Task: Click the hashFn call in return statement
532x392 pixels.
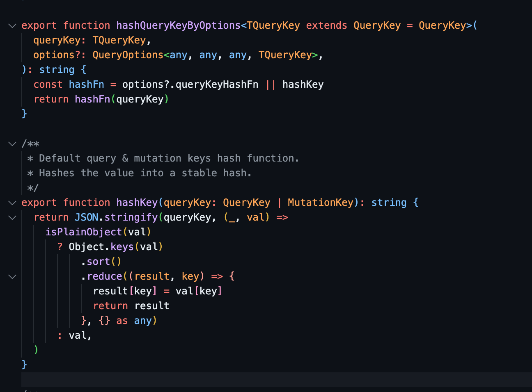Action: pos(92,99)
